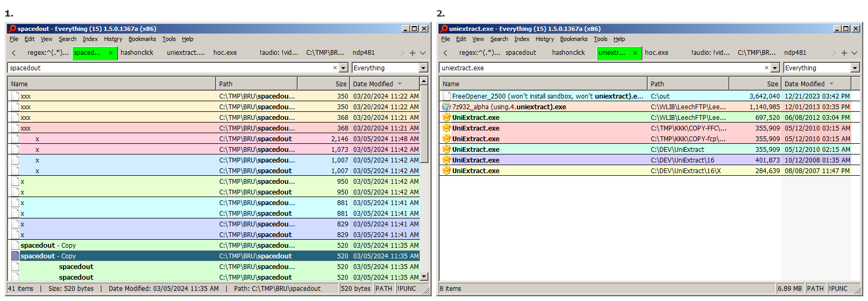The height and width of the screenshot is (301, 868).
Task: Sort by the Name column in the spacedout window
Action: 112,84
